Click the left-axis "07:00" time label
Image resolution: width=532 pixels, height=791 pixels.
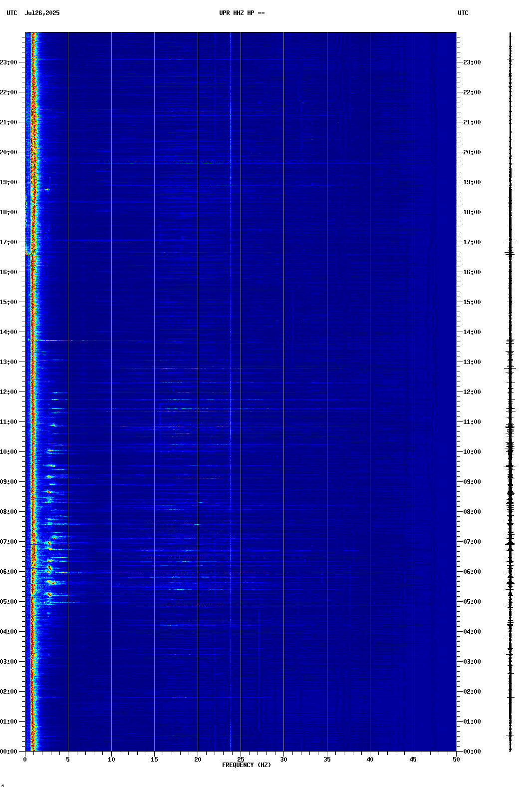(9, 542)
